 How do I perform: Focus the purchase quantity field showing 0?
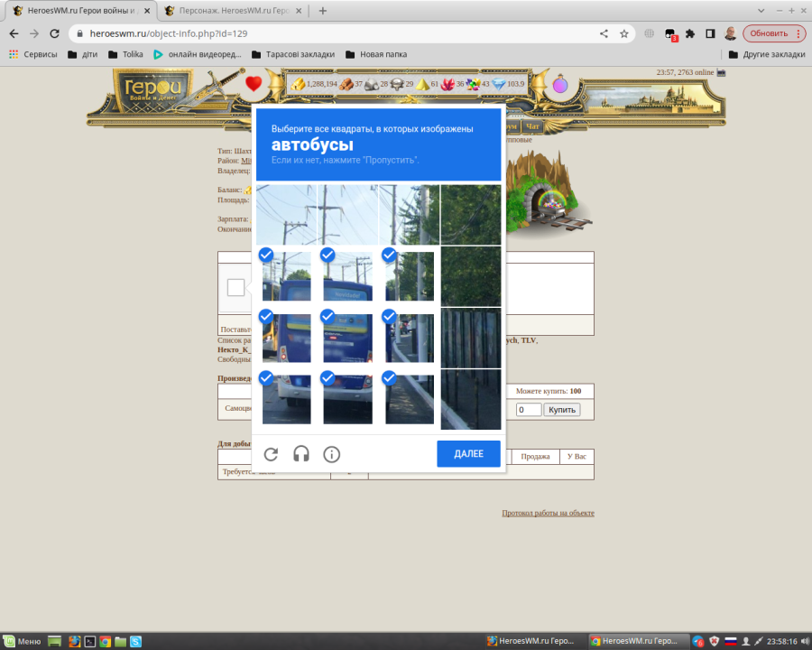point(529,410)
